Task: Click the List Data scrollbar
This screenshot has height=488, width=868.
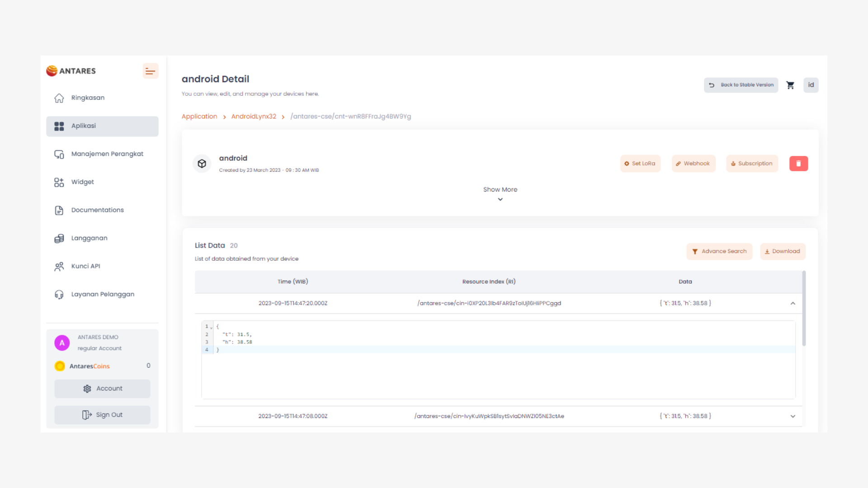Action: tap(803, 307)
